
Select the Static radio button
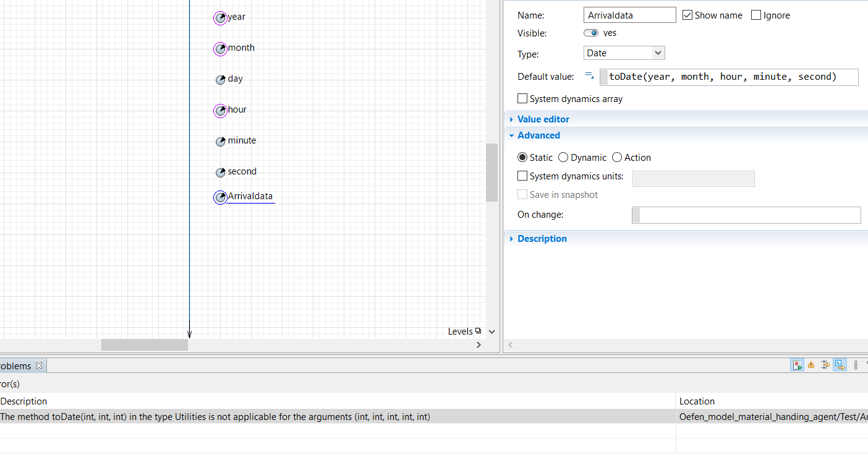pyautogui.click(x=522, y=158)
